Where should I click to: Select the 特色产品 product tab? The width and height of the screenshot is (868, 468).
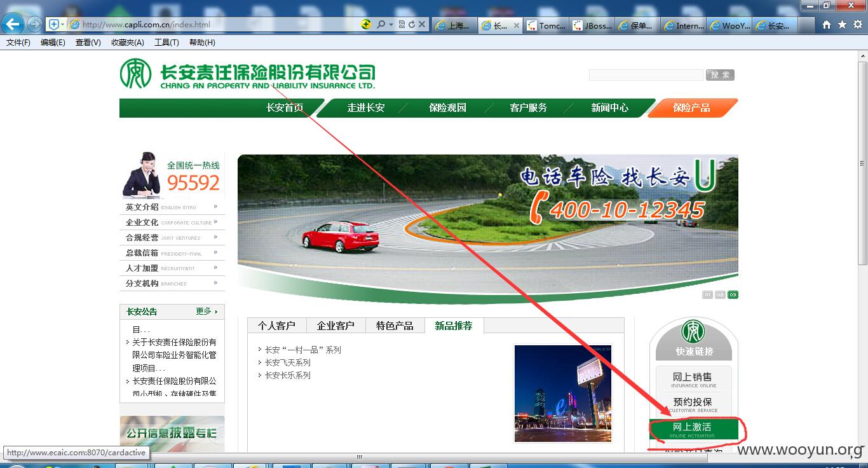coord(395,326)
